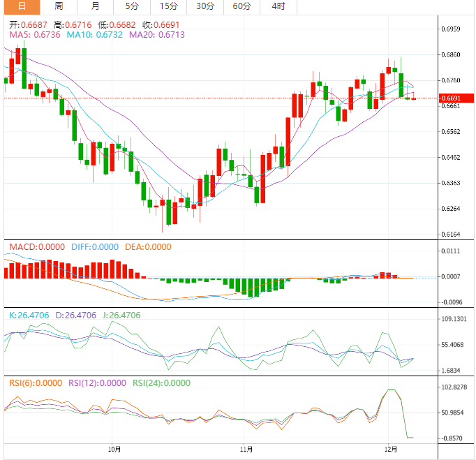Click the 收:0.6691 close price text
The height and width of the screenshot is (460, 476).
coord(161,24)
